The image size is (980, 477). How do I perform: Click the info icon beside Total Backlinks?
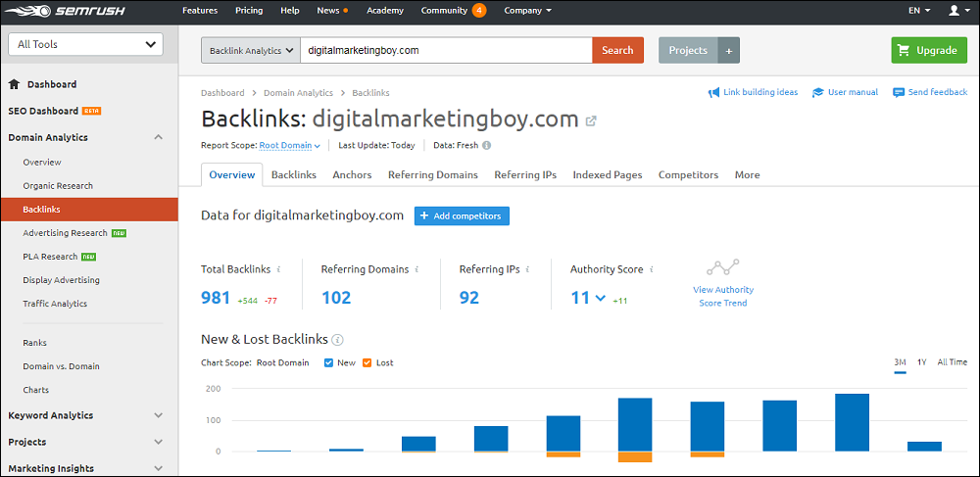pyautogui.click(x=278, y=269)
